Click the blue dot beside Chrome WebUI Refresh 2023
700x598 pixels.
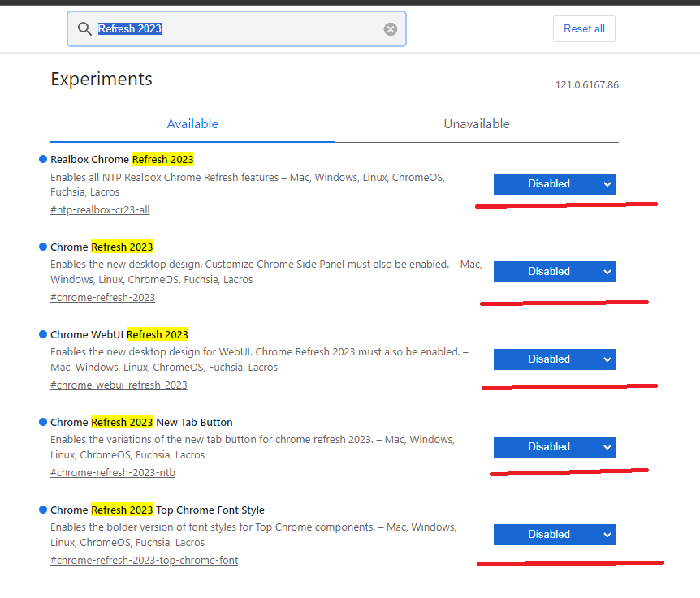coord(43,334)
